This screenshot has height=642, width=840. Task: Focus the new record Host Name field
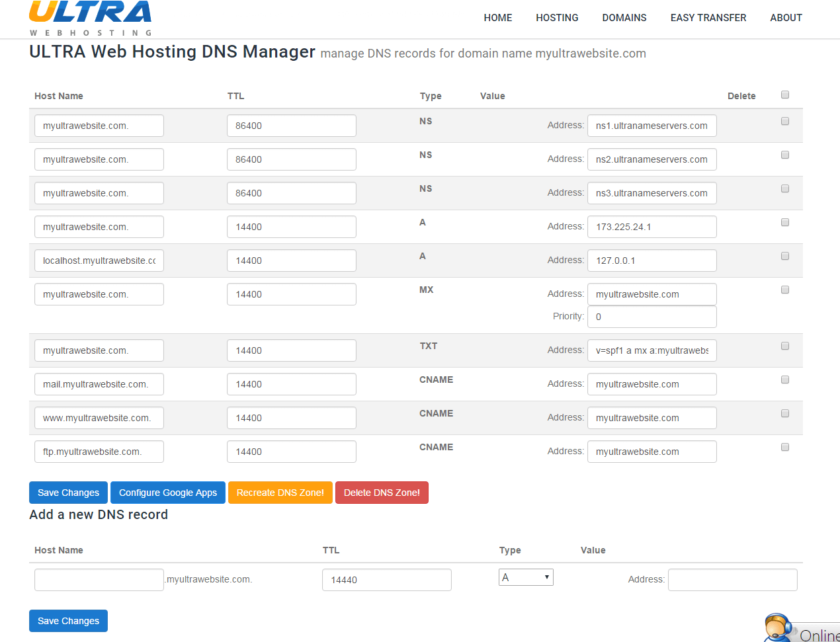(x=99, y=580)
